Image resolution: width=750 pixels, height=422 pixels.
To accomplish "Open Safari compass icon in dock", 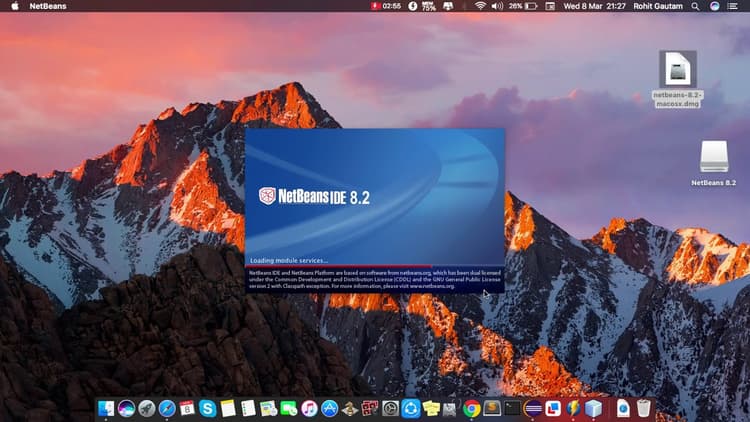I will tap(167, 409).
